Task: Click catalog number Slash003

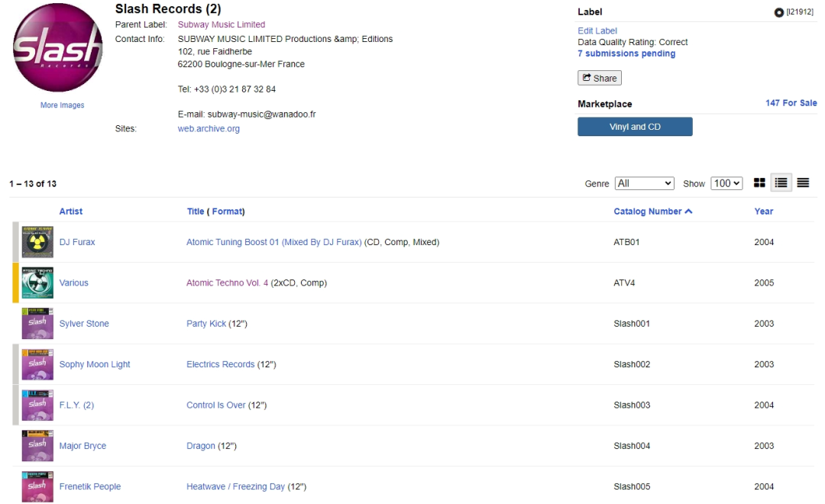Action: [x=632, y=405]
